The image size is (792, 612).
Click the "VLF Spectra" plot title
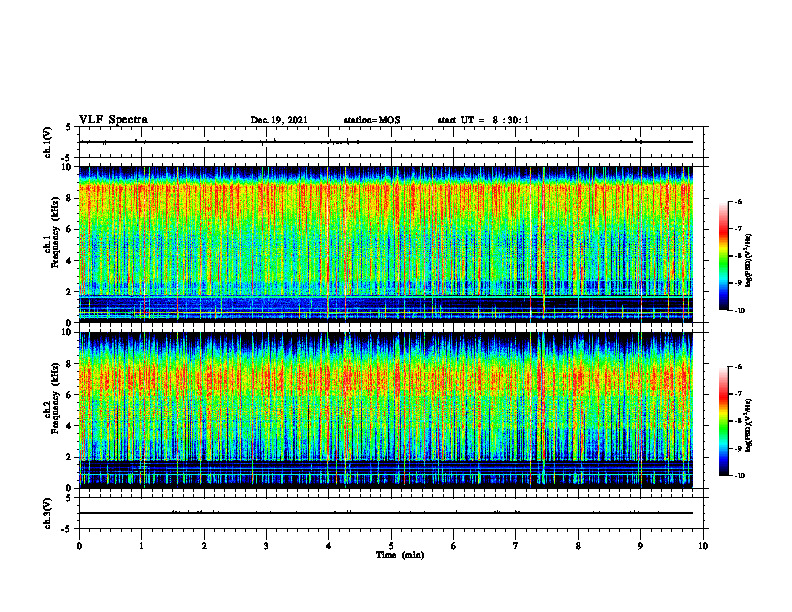pyautogui.click(x=113, y=120)
